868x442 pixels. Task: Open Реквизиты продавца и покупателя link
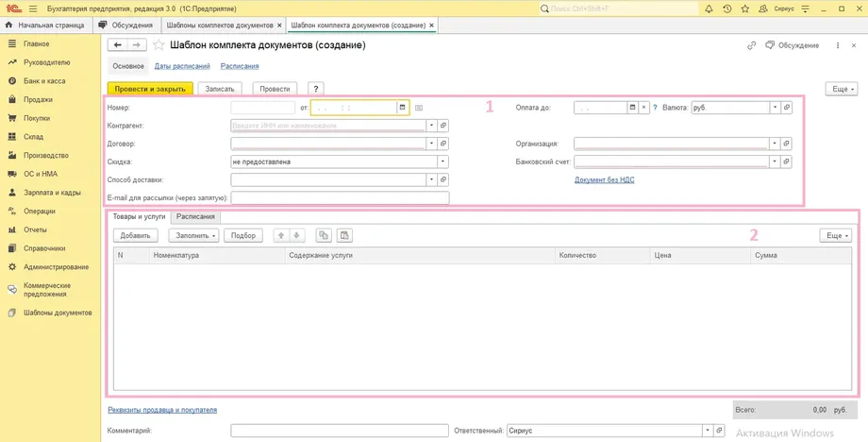pyautogui.click(x=162, y=410)
